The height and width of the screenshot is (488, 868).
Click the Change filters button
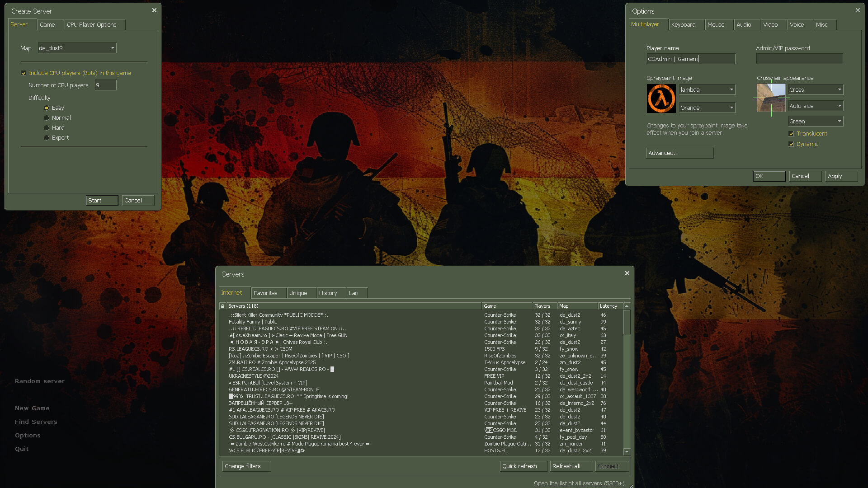(246, 466)
